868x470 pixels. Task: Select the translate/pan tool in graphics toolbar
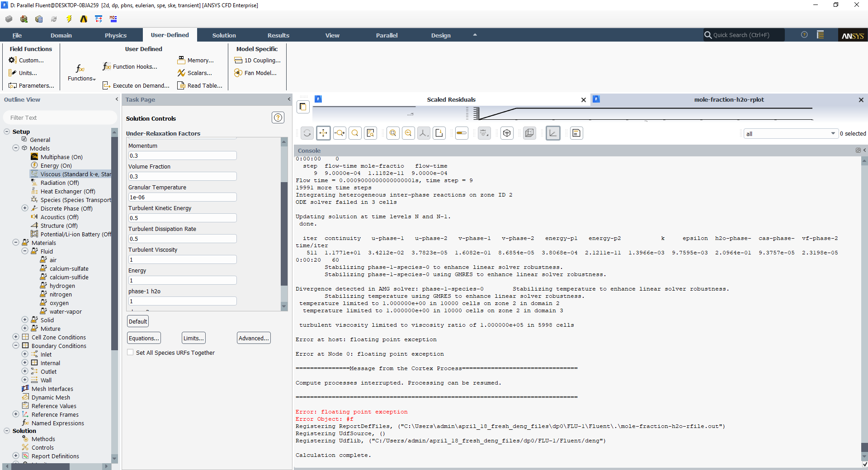pyautogui.click(x=323, y=133)
